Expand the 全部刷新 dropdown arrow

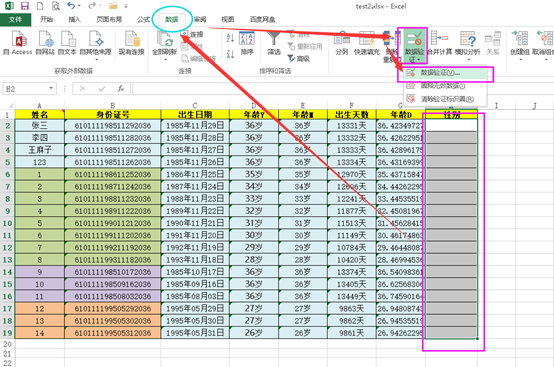click(x=165, y=59)
